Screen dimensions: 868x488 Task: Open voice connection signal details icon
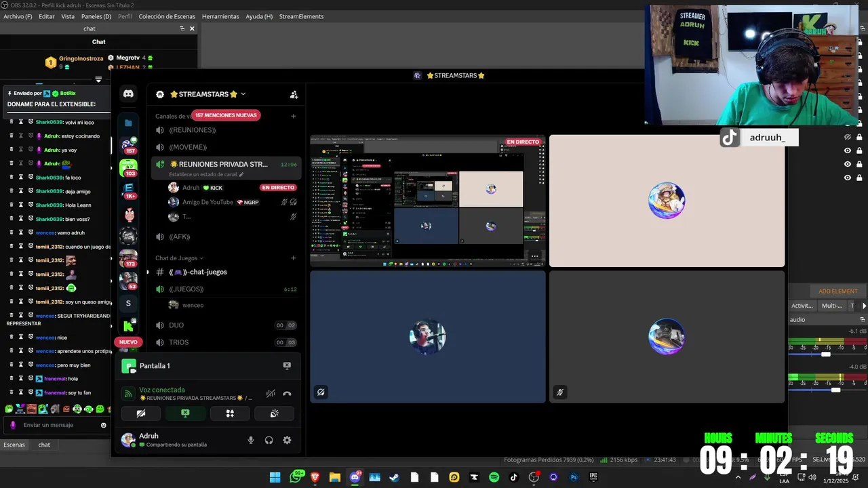pyautogui.click(x=128, y=394)
